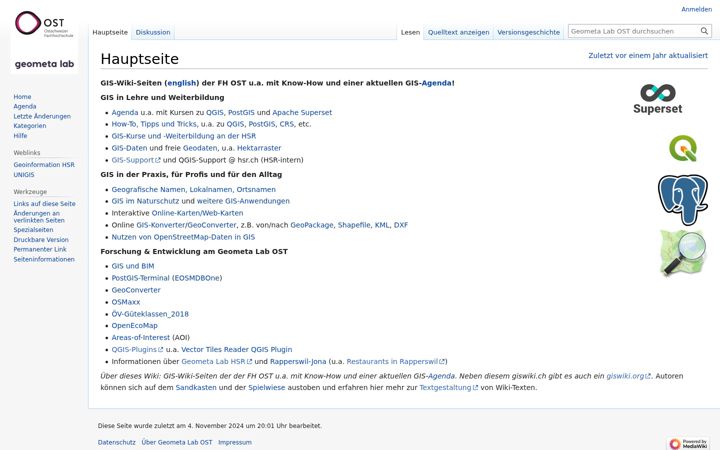
Task: Open Nutzen von OpenStreetMap-Daten in GIS
Action: tap(183, 237)
